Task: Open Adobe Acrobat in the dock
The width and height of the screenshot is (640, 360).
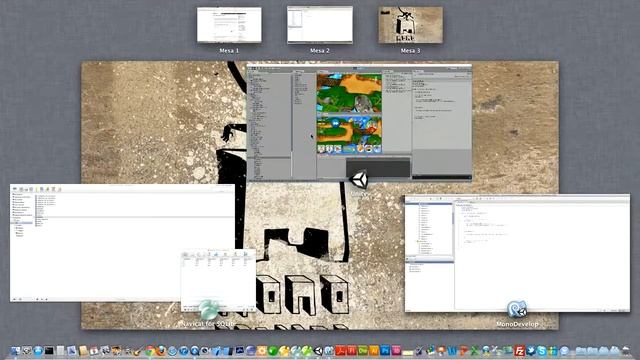Action: pos(340,350)
